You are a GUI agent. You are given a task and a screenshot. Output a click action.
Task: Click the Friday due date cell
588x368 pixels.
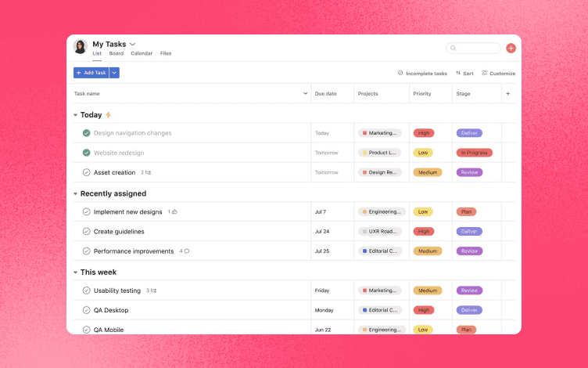coord(322,290)
